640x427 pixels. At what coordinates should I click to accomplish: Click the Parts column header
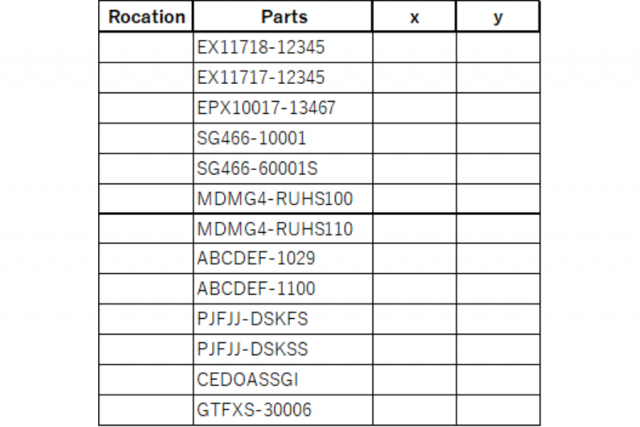coord(283,17)
